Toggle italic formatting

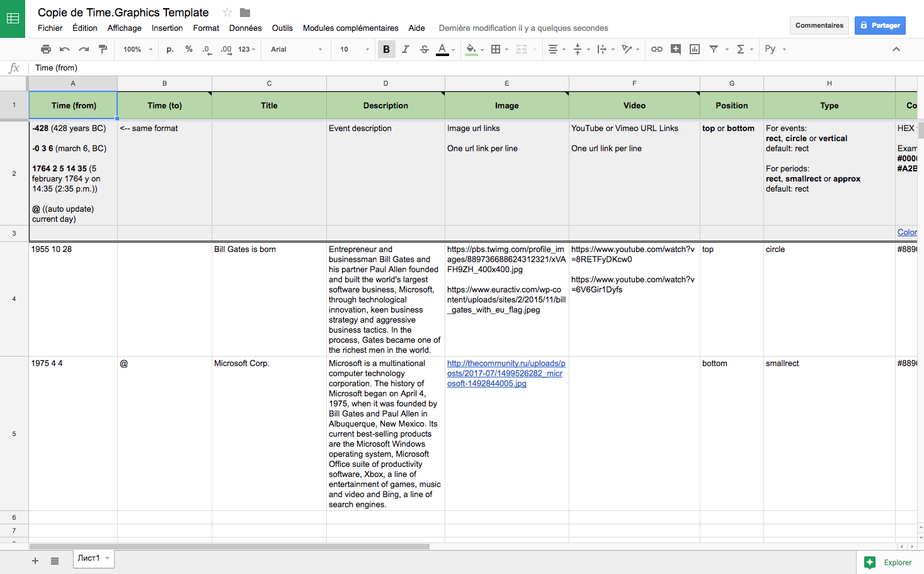[x=405, y=49]
